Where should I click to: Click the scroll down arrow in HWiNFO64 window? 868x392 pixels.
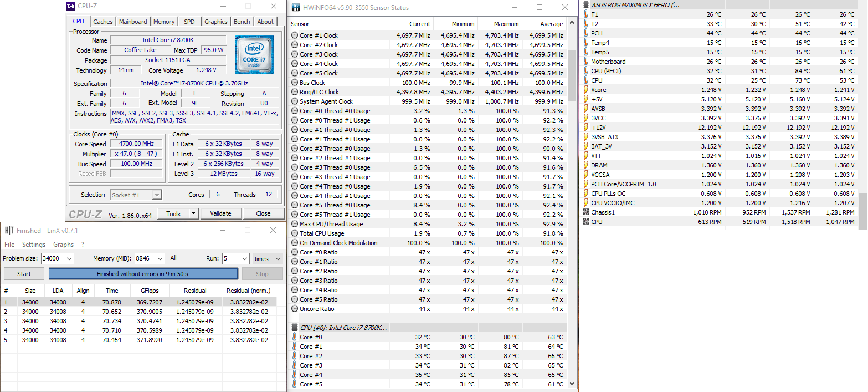click(x=572, y=383)
